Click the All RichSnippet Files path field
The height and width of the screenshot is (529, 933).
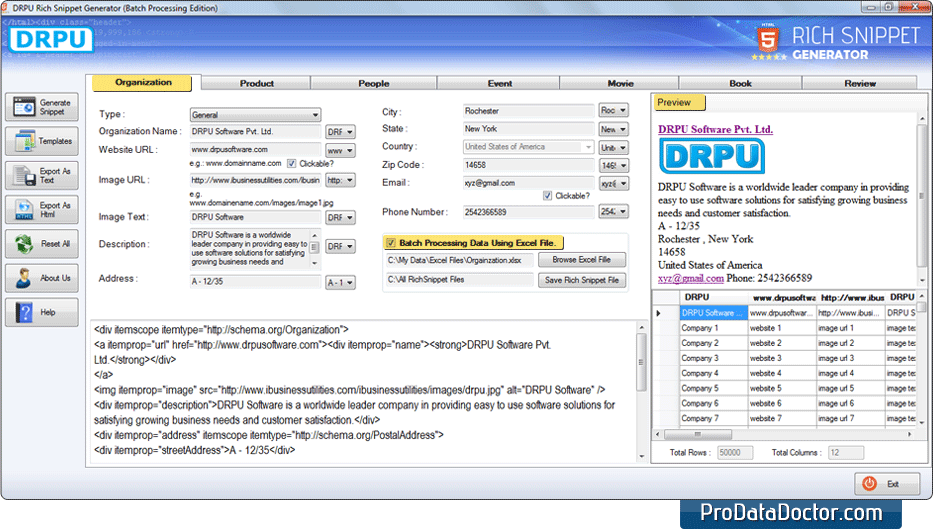pyautogui.click(x=459, y=279)
